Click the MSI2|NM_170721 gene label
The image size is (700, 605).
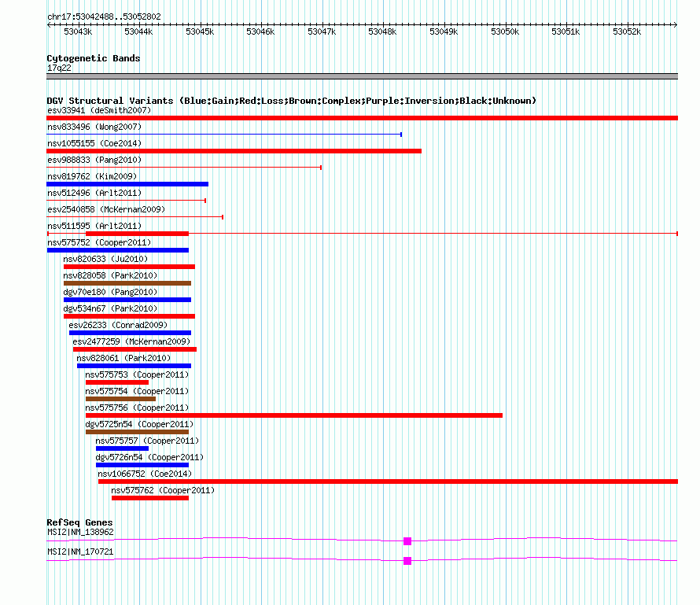[x=80, y=552]
